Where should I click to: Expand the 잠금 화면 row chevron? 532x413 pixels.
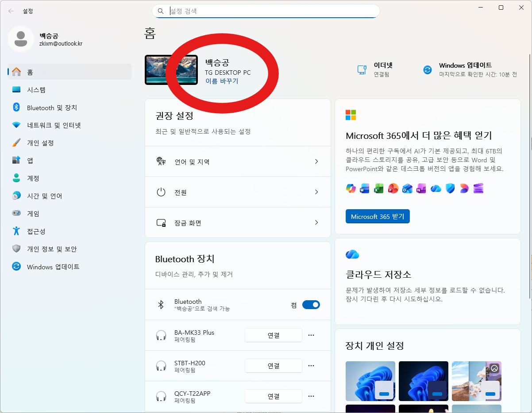point(316,223)
